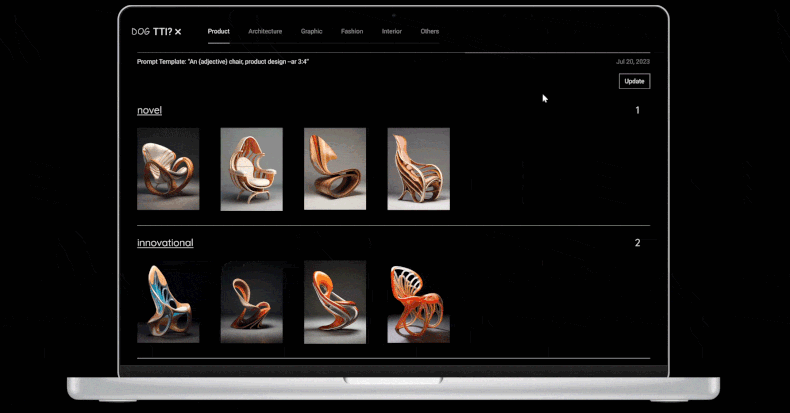Open fourth novel tall-back chair thumbnail
The width and height of the screenshot is (790, 413).
coord(419,169)
